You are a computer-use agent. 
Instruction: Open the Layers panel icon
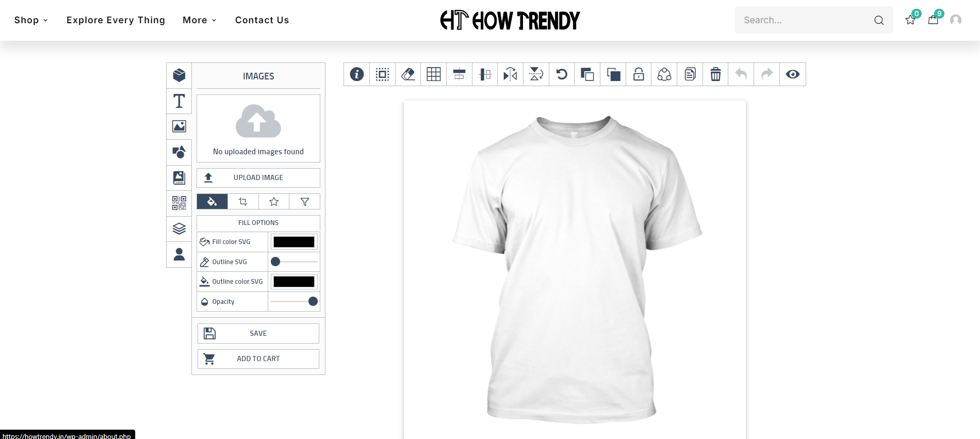coord(179,229)
